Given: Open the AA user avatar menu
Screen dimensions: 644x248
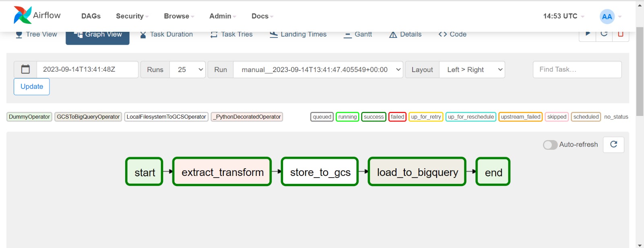Looking at the screenshot, I should tap(607, 17).
